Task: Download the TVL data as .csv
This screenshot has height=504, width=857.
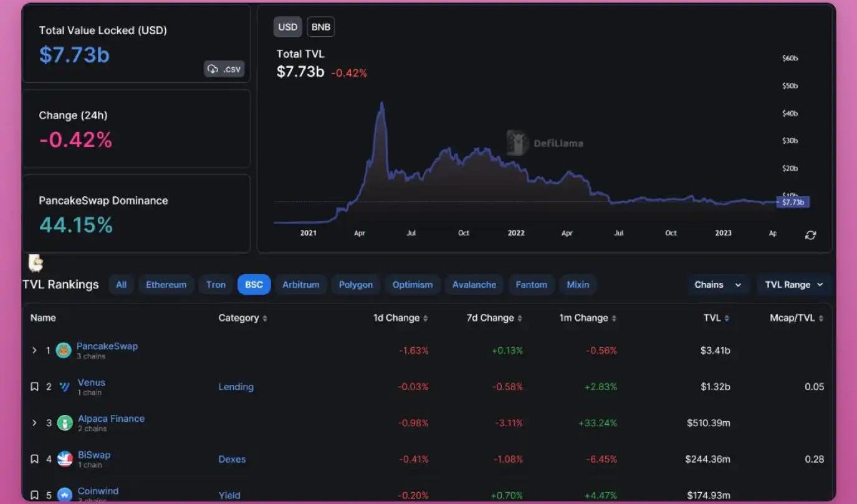Action: 224,69
